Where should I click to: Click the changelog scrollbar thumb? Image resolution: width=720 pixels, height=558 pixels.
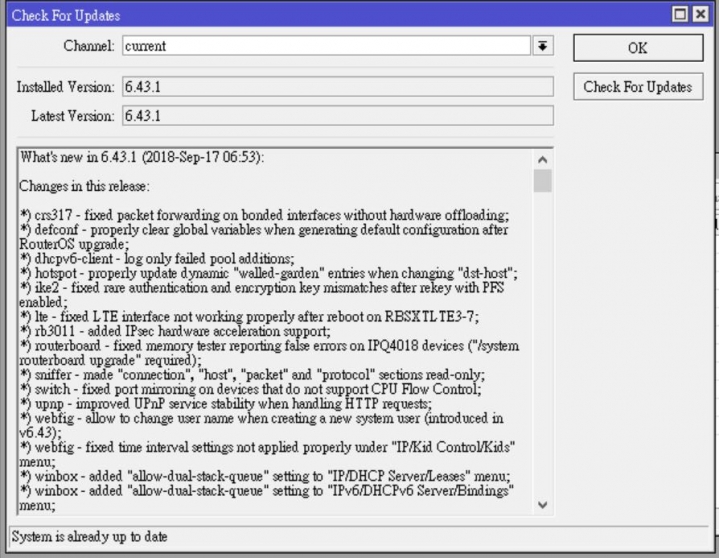pyautogui.click(x=543, y=180)
